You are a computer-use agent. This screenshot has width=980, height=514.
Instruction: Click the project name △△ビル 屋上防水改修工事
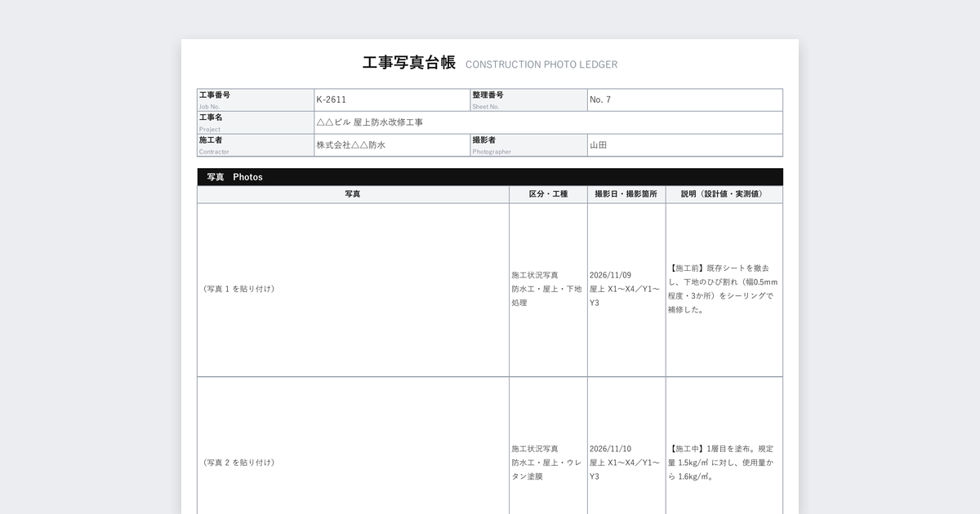tap(370, 122)
